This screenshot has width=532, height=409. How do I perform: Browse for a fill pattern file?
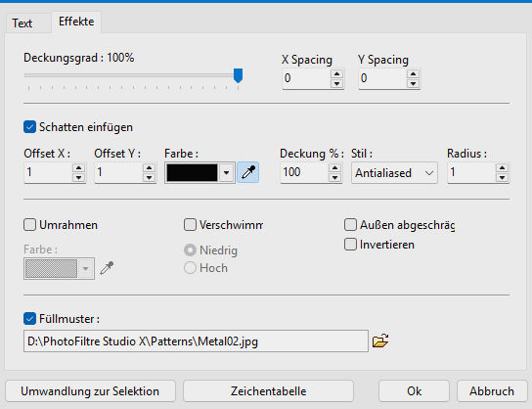(x=380, y=341)
